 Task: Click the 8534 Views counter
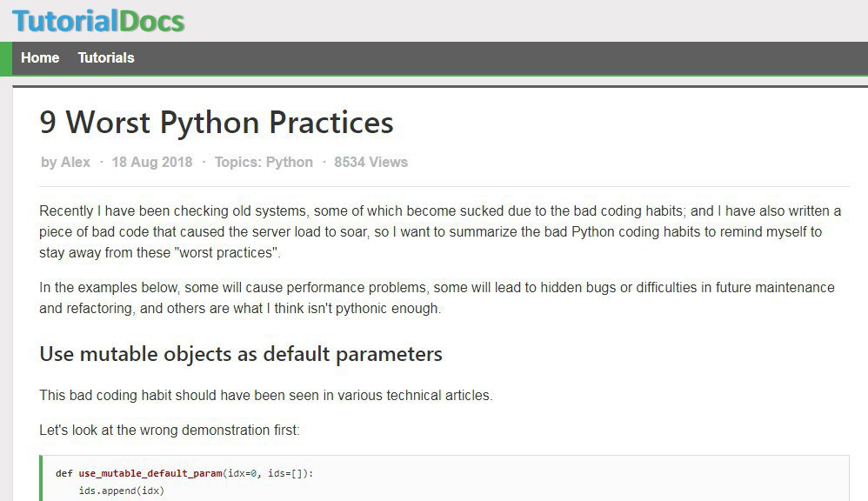(x=371, y=162)
